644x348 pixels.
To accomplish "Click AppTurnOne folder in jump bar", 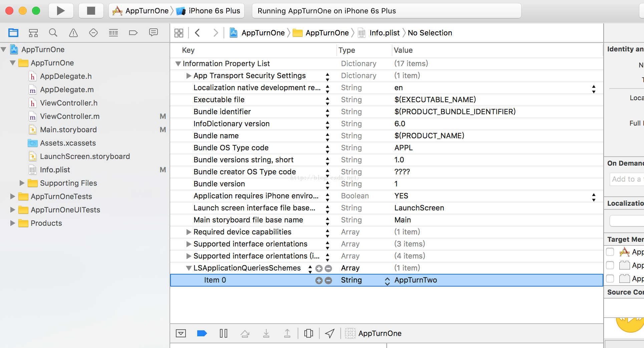I will click(321, 33).
